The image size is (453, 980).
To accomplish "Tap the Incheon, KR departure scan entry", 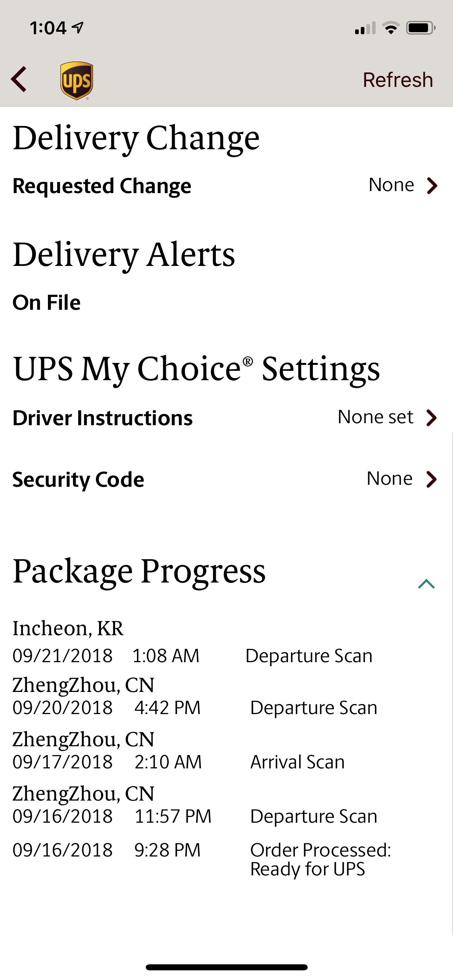I will (x=192, y=642).
